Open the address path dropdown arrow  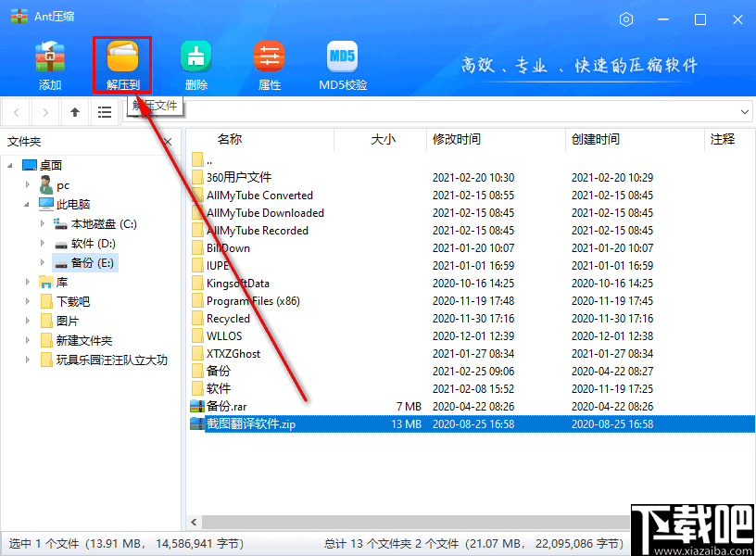pyautogui.click(x=745, y=112)
